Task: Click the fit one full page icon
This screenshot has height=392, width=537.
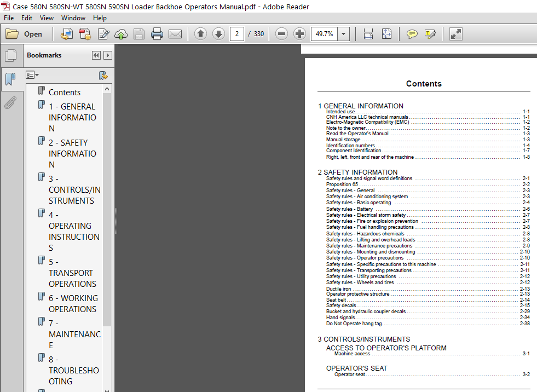Action: 386,34
